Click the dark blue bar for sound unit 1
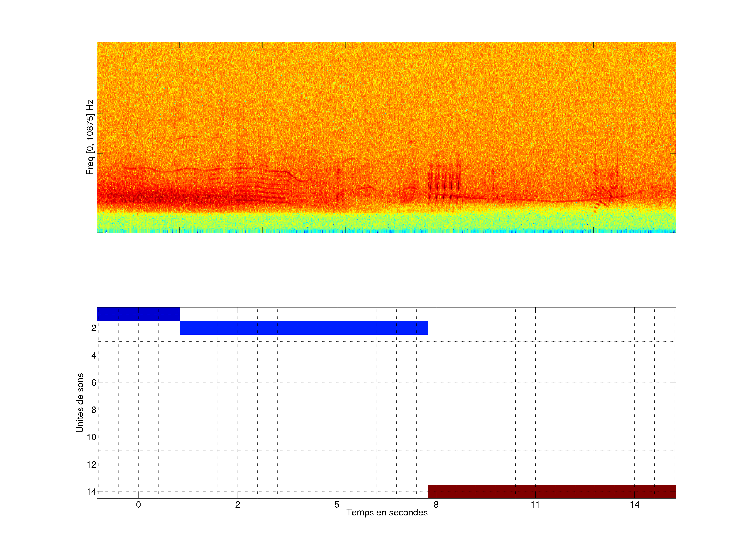The image size is (747, 560). coord(138,314)
